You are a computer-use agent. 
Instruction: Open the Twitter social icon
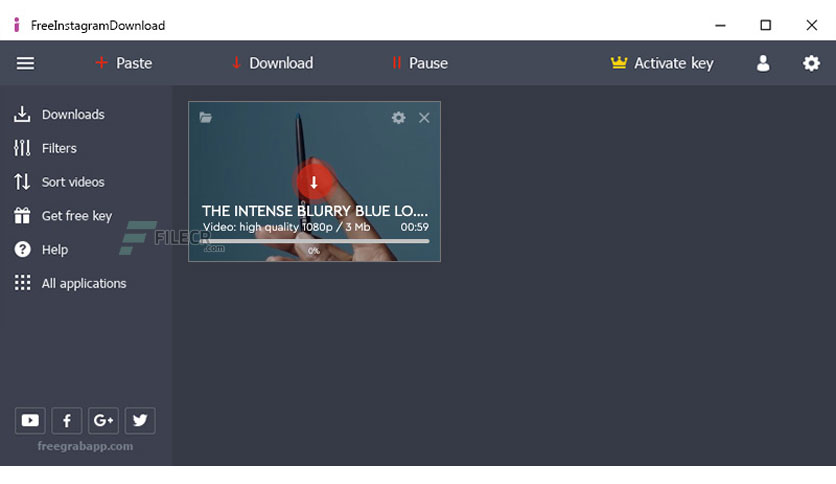[x=140, y=421]
